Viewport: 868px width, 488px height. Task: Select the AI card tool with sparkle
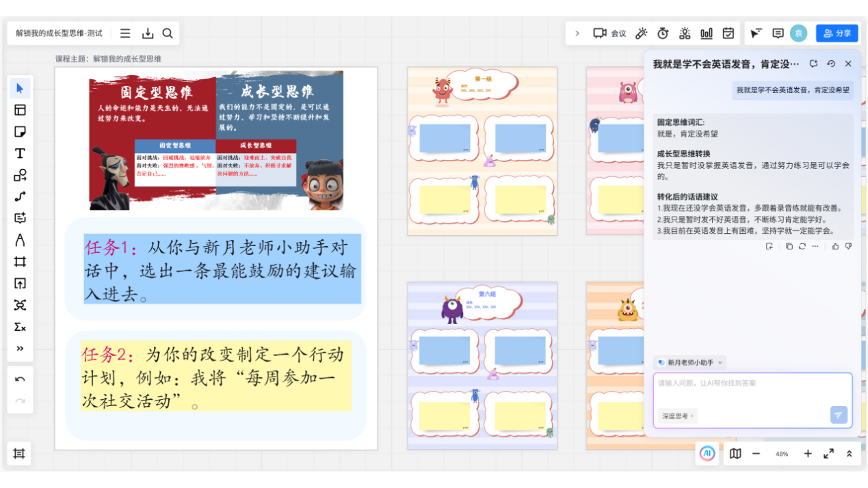tap(20, 219)
